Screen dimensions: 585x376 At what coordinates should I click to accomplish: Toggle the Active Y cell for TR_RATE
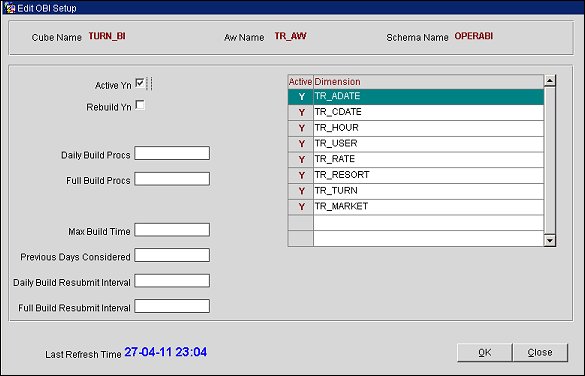pyautogui.click(x=301, y=160)
